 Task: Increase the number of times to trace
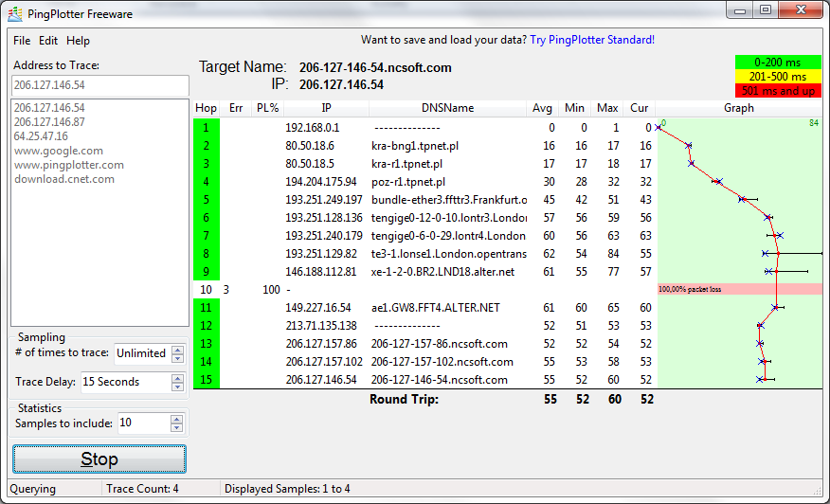point(178,350)
